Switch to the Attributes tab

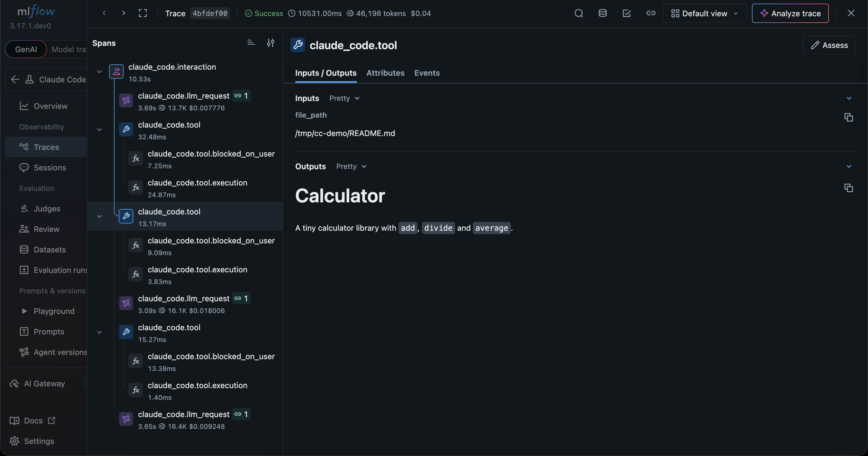pyautogui.click(x=385, y=73)
